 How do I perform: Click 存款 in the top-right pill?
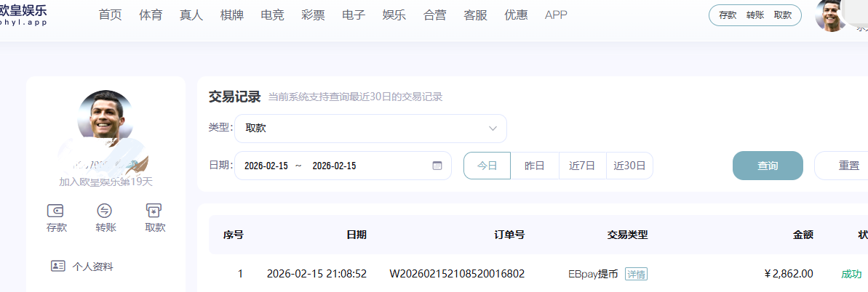728,15
